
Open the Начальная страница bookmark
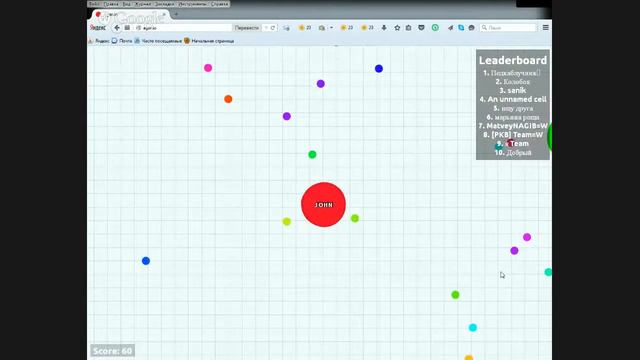click(209, 41)
